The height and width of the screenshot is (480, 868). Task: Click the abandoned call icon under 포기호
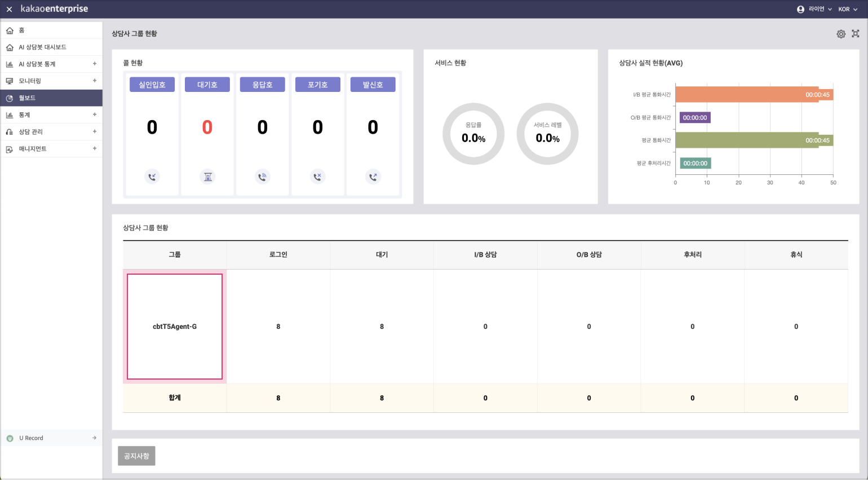coord(318,177)
